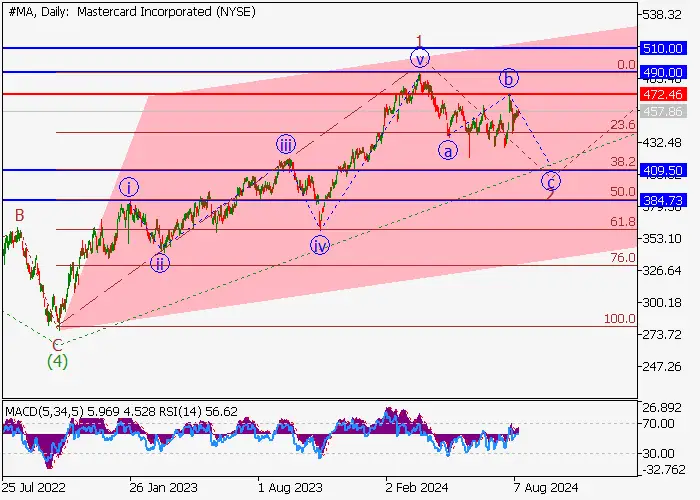The width and height of the screenshot is (700, 500).
Task: Click the 50.0 Fibonacci level label
Action: point(623,192)
